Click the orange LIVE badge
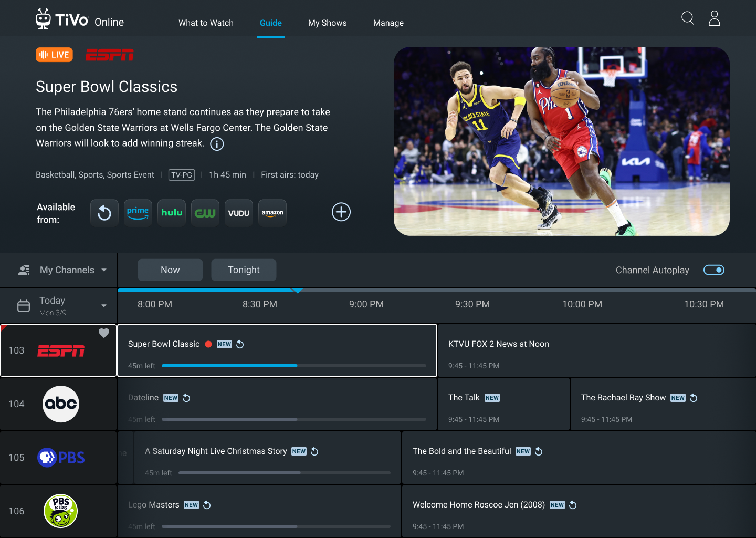The width and height of the screenshot is (756, 538). 54,55
